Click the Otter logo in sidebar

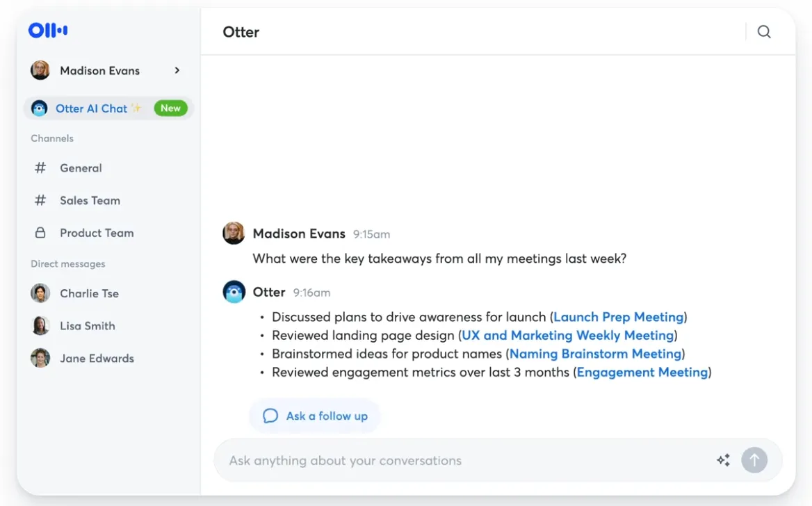tap(47, 31)
